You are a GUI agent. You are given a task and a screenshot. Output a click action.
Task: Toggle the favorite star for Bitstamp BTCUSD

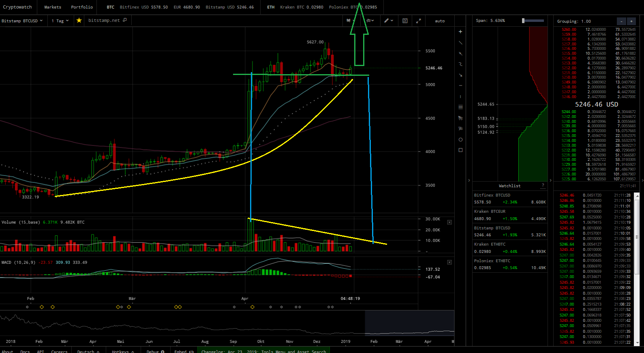click(x=79, y=20)
